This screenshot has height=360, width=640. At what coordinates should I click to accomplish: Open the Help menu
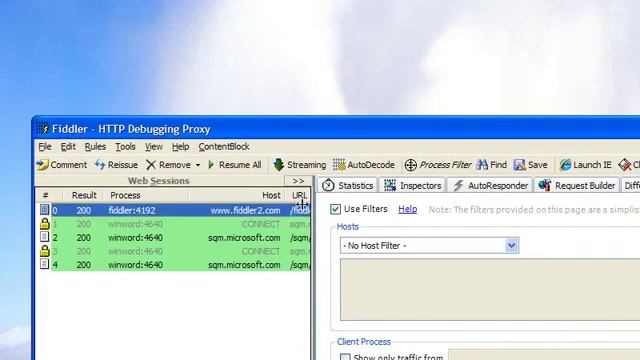tap(180, 147)
